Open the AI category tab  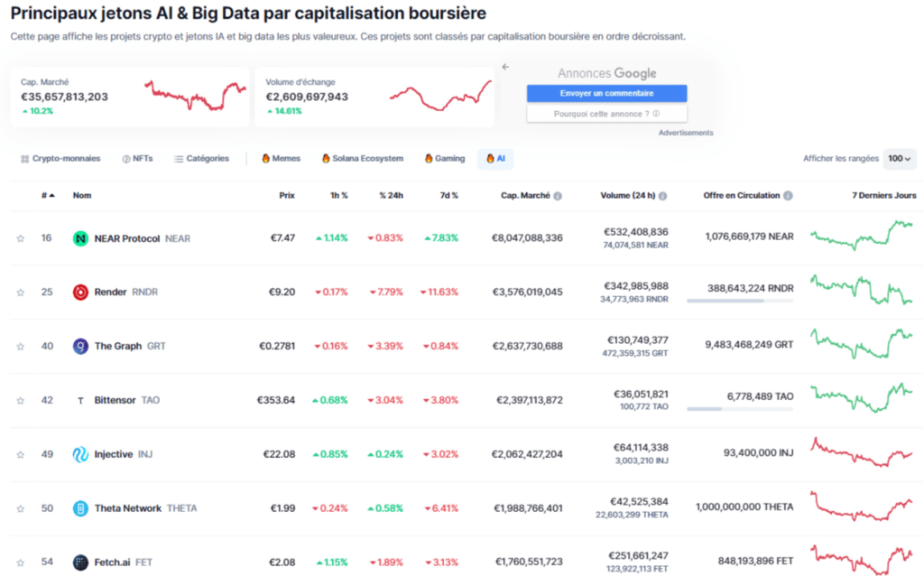click(494, 158)
